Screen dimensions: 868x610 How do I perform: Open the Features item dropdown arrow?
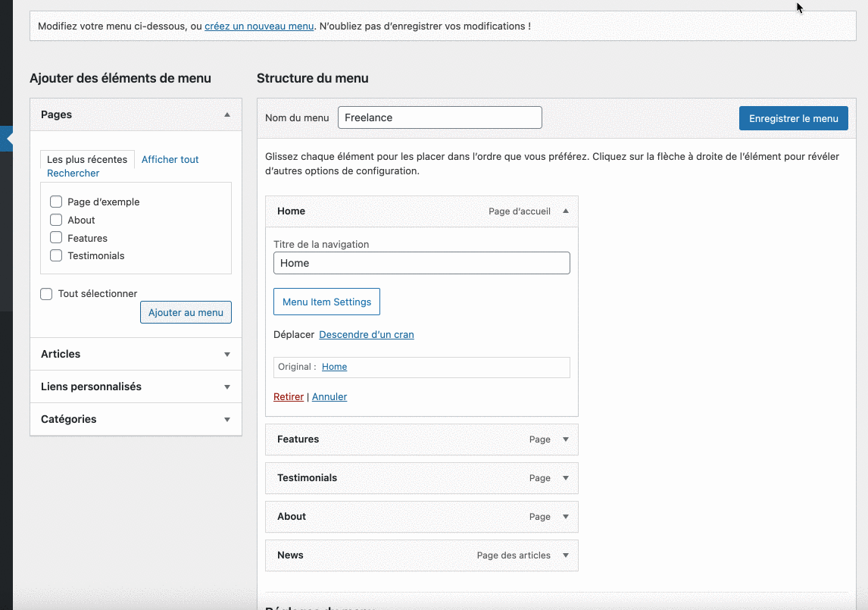click(565, 440)
